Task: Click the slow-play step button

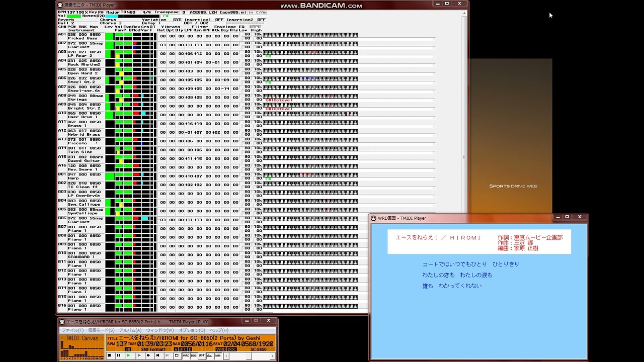Action: (139, 355)
